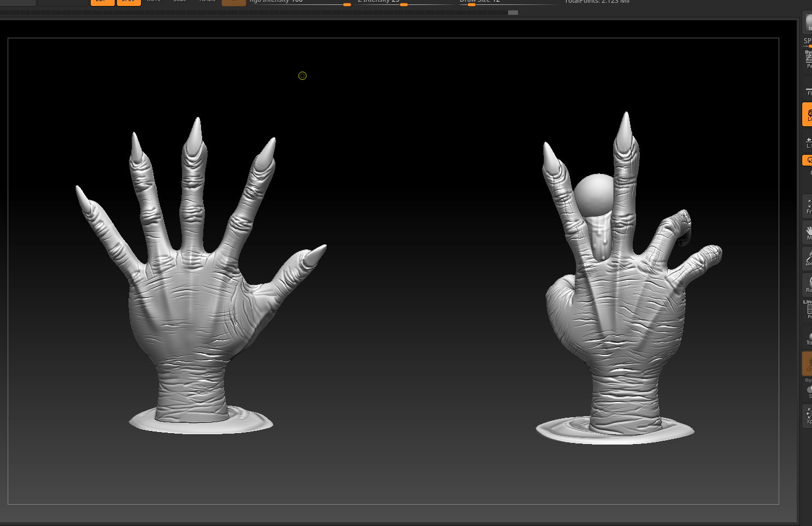
Task: Click the Frame button on right shelf
Action: (x=808, y=206)
